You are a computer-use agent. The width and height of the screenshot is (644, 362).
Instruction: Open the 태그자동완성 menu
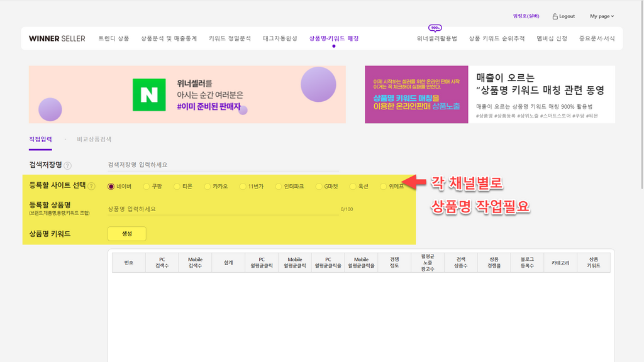(x=280, y=38)
